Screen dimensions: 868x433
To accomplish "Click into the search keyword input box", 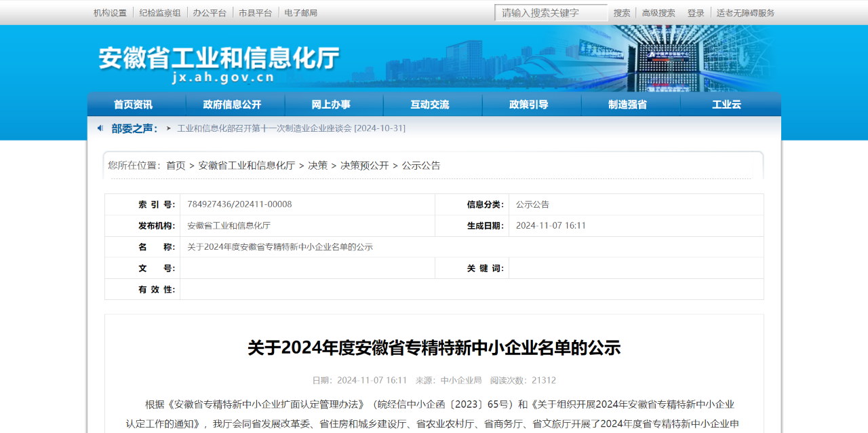I will (551, 13).
